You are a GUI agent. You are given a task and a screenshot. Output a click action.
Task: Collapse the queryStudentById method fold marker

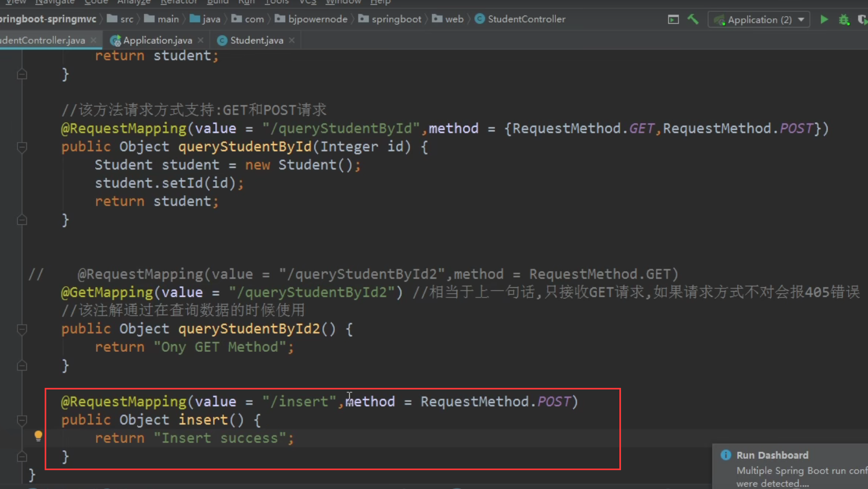[22, 146]
